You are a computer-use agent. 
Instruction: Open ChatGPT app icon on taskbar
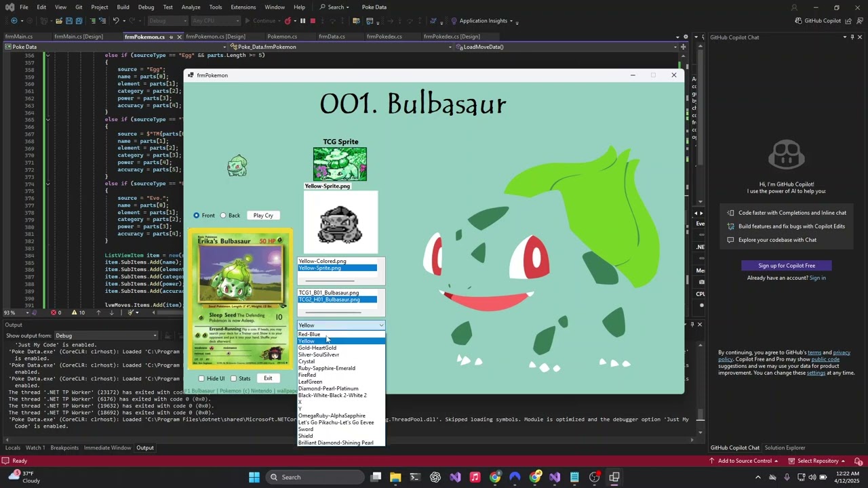(x=435, y=477)
